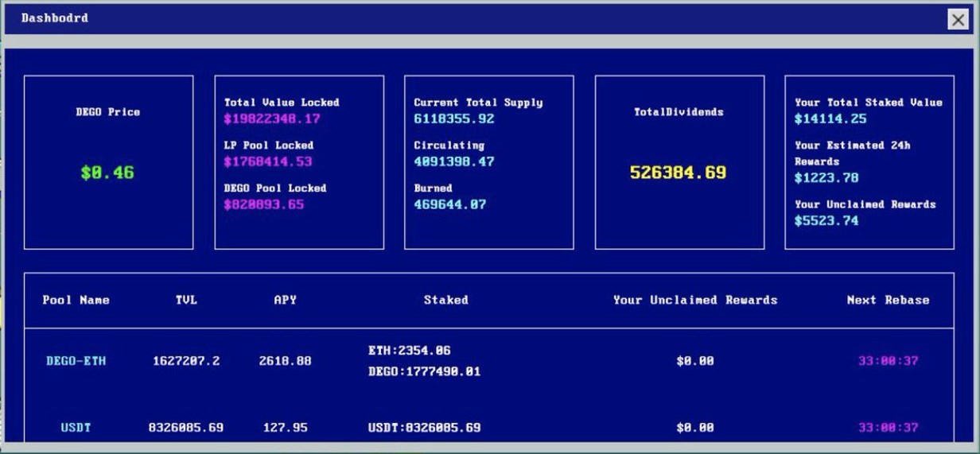Click Circulating value 4091398.47
This screenshot has width=980, height=454.
coord(454,162)
